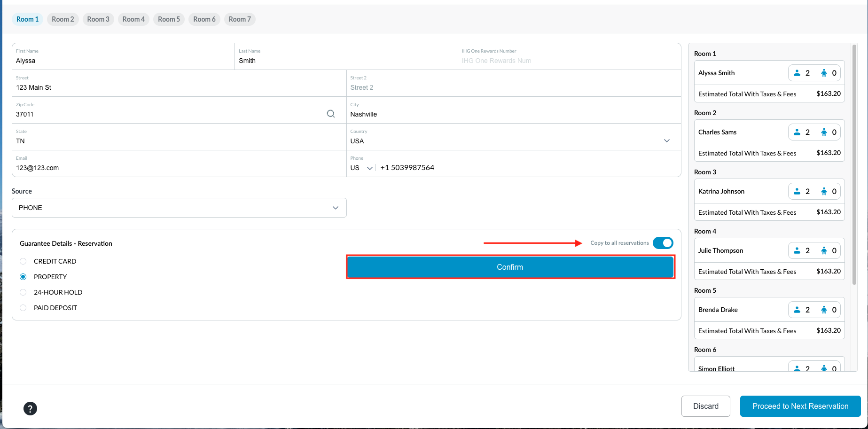Switch to the Room 2 tab
This screenshot has height=429, width=868.
coord(63,19)
